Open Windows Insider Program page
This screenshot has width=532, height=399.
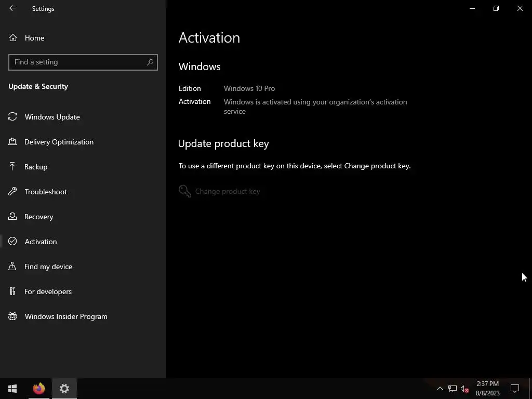(83, 316)
